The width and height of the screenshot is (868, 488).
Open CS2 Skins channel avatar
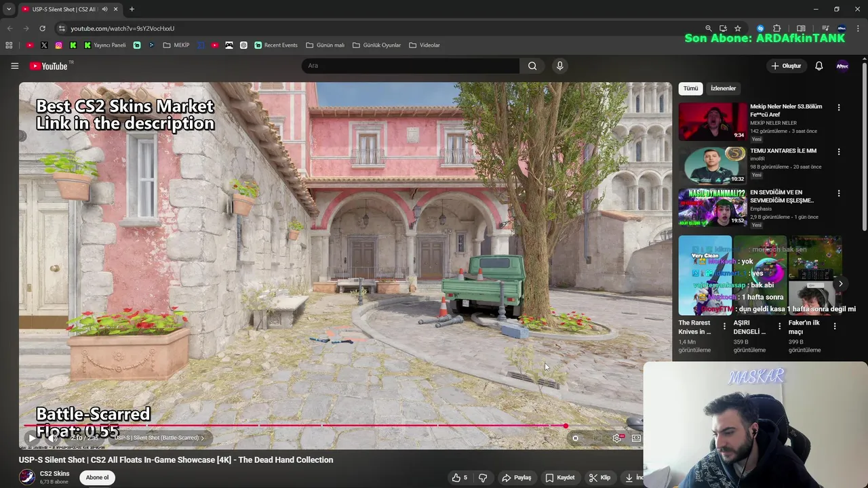[27, 477]
